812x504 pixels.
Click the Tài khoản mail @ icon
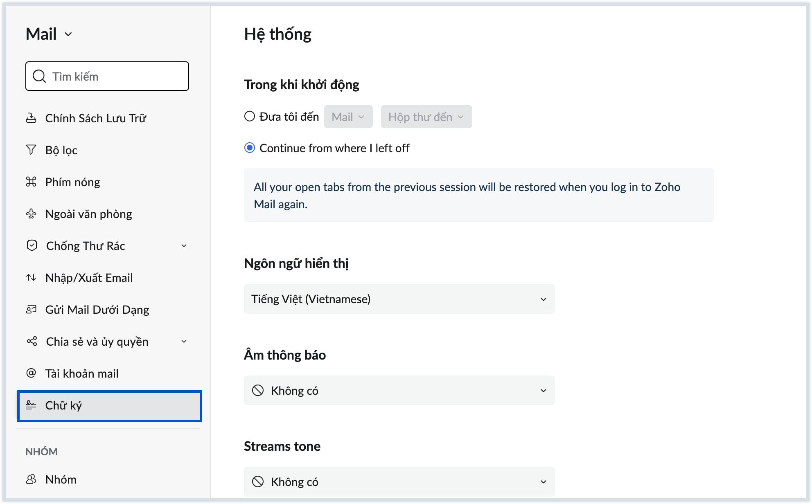31,373
